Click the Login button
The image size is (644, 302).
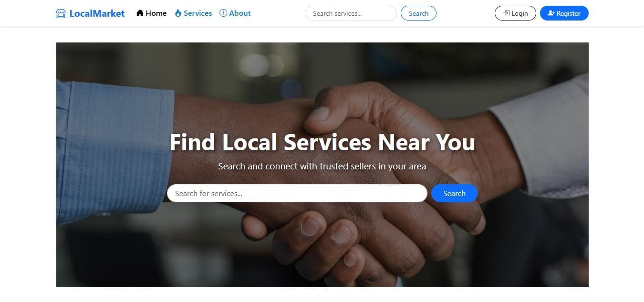(x=515, y=13)
